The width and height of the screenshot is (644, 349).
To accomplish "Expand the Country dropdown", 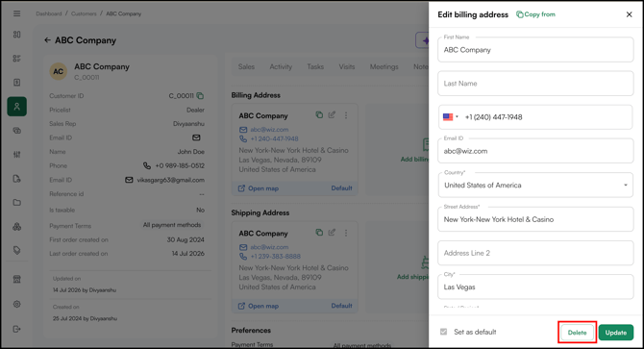I will pos(535,186).
